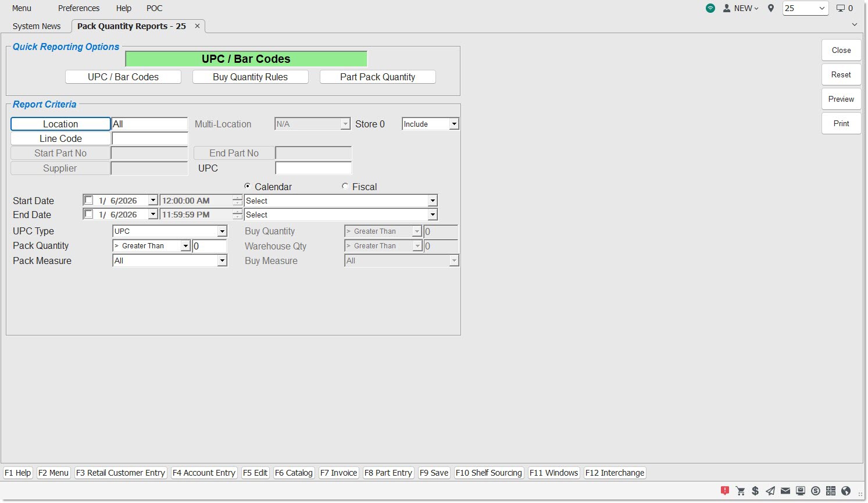This screenshot has height=503, width=868.
Task: Click the dollar sign icon
Action: tap(755, 491)
